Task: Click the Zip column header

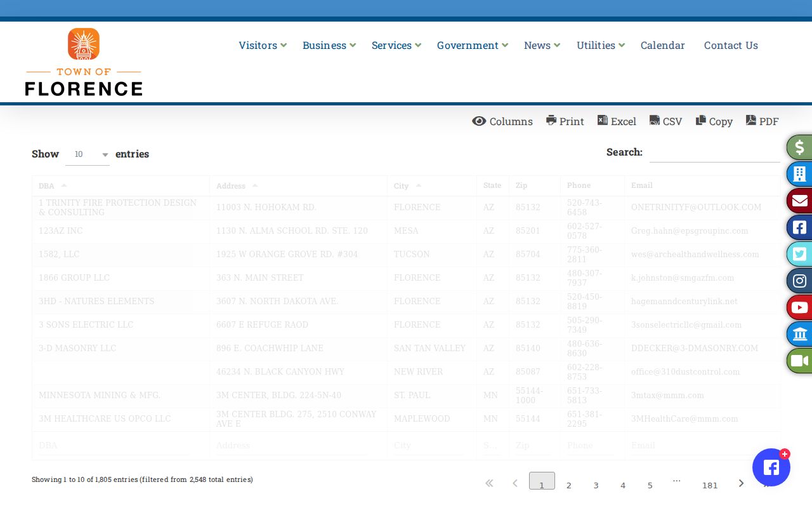Action: [534, 185]
